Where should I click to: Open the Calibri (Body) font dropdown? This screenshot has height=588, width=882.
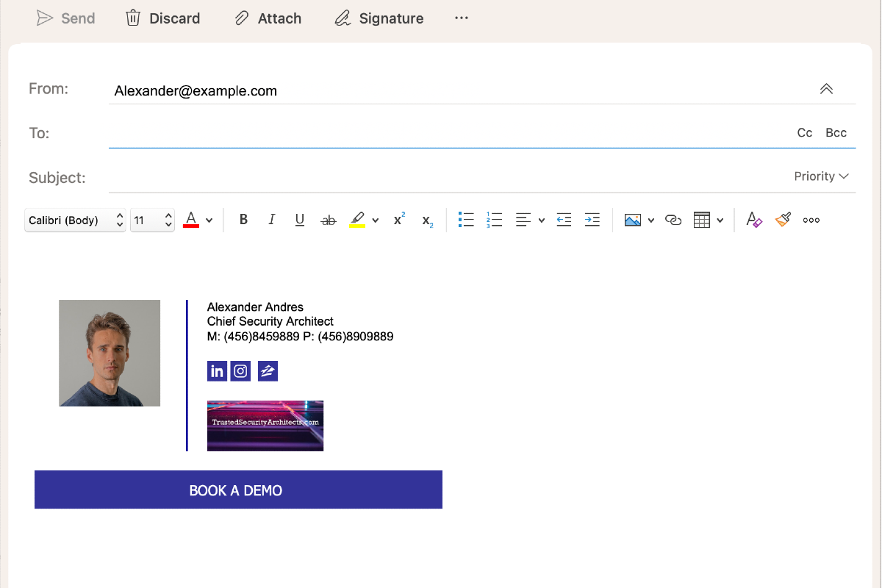(x=75, y=220)
